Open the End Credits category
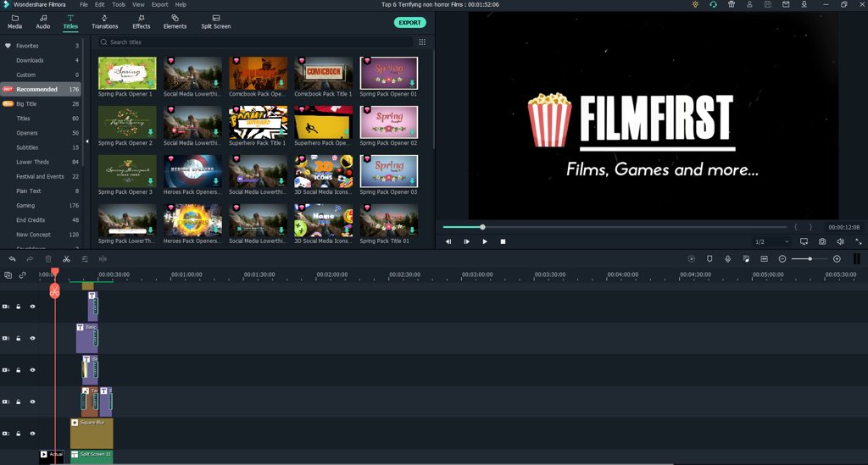 (41, 220)
